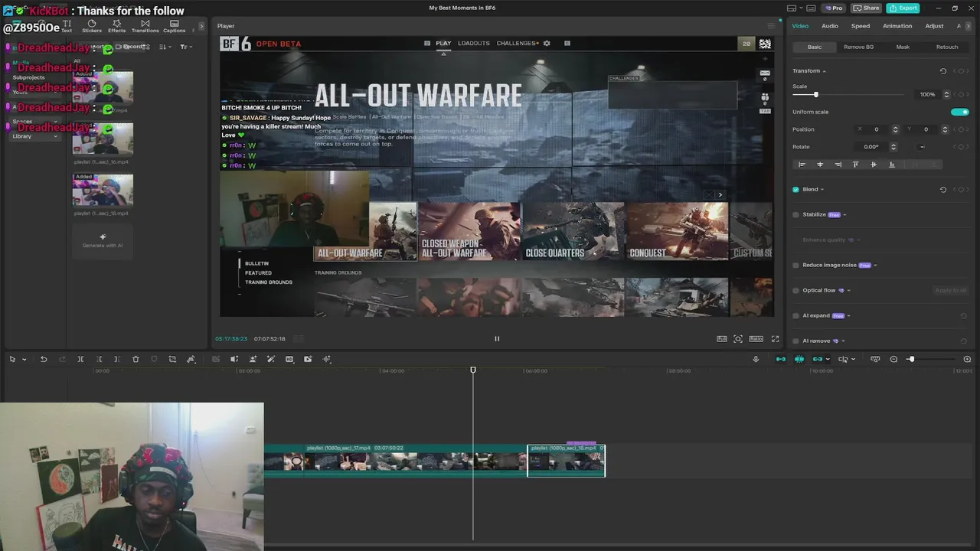Open the record voiceover microphone

[756, 359]
